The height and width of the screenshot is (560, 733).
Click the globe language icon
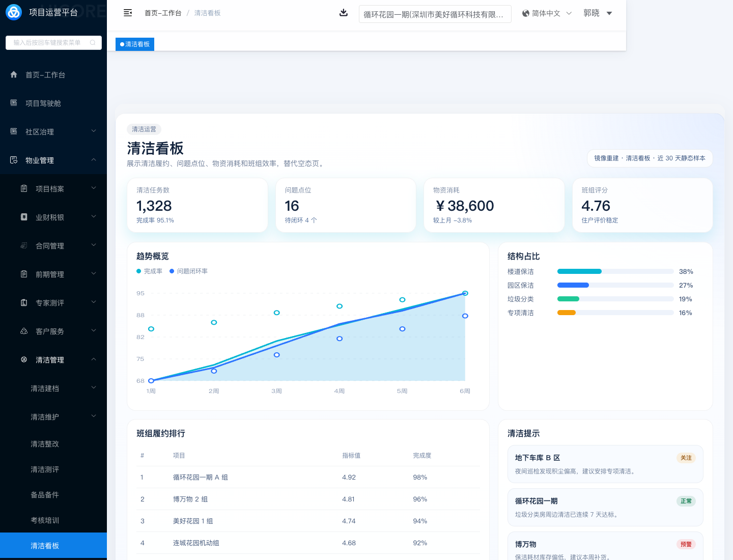526,13
